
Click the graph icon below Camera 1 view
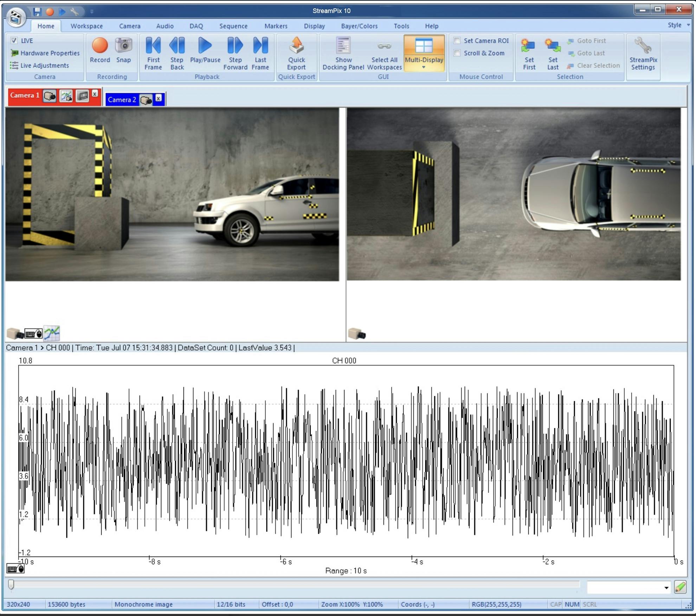[52, 333]
